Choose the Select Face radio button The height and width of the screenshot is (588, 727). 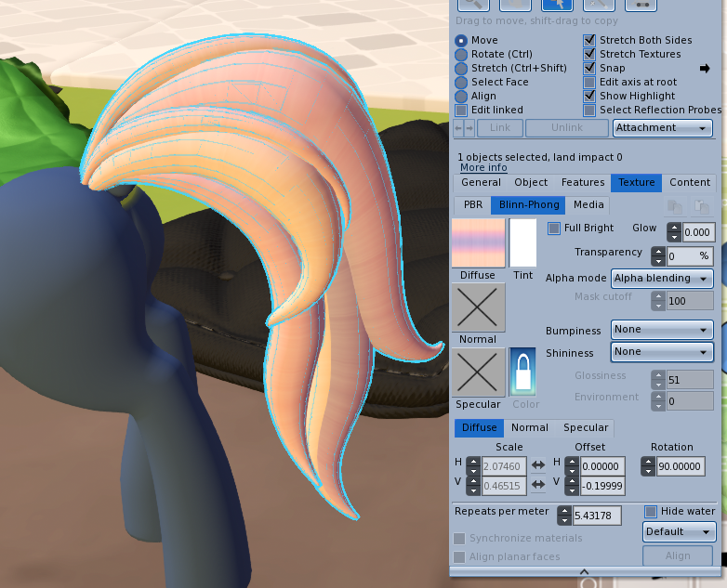pyautogui.click(x=461, y=83)
